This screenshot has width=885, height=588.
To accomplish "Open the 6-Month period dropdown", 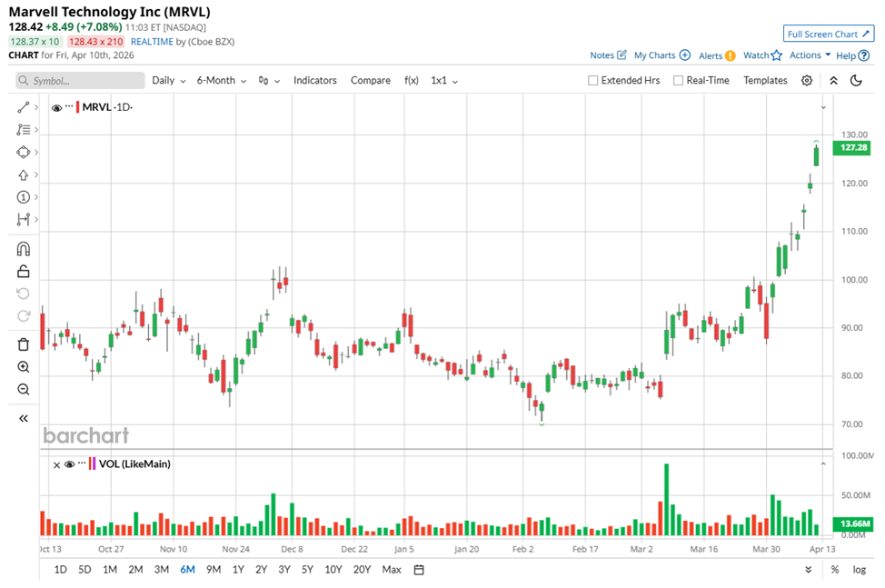I will [x=222, y=81].
